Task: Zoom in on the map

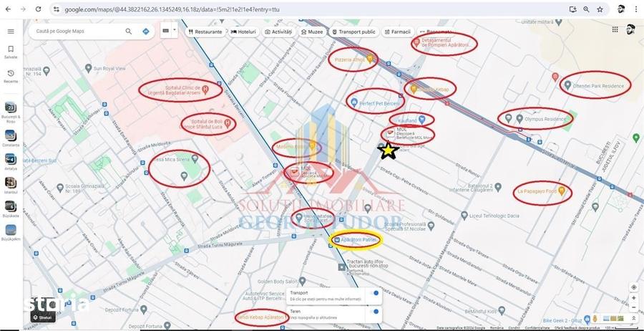Action: click(x=634, y=298)
